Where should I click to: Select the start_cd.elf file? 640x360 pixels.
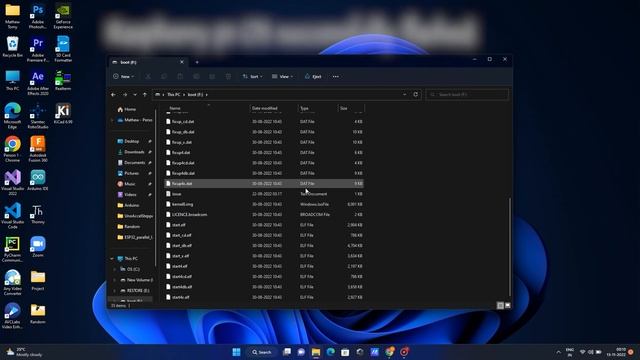264,235
